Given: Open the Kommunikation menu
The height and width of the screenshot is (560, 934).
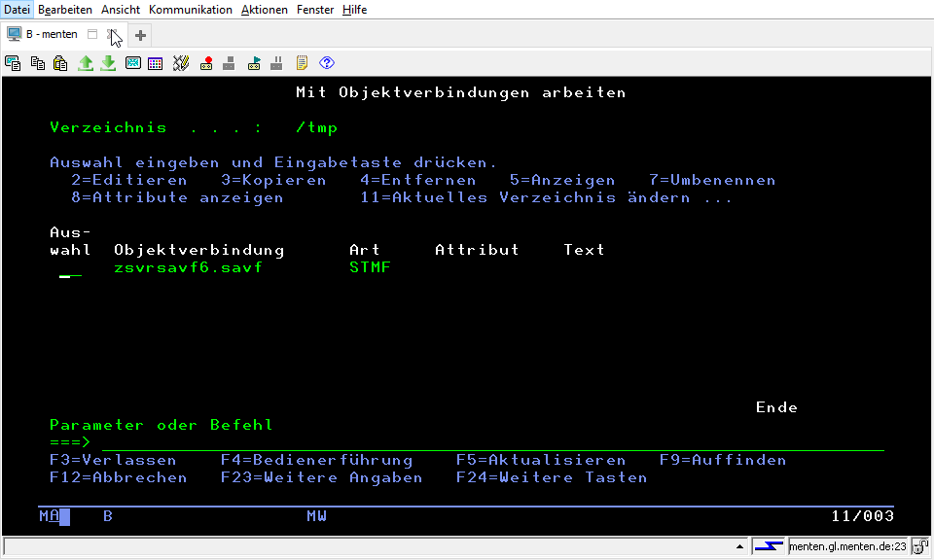Looking at the screenshot, I should click(191, 10).
